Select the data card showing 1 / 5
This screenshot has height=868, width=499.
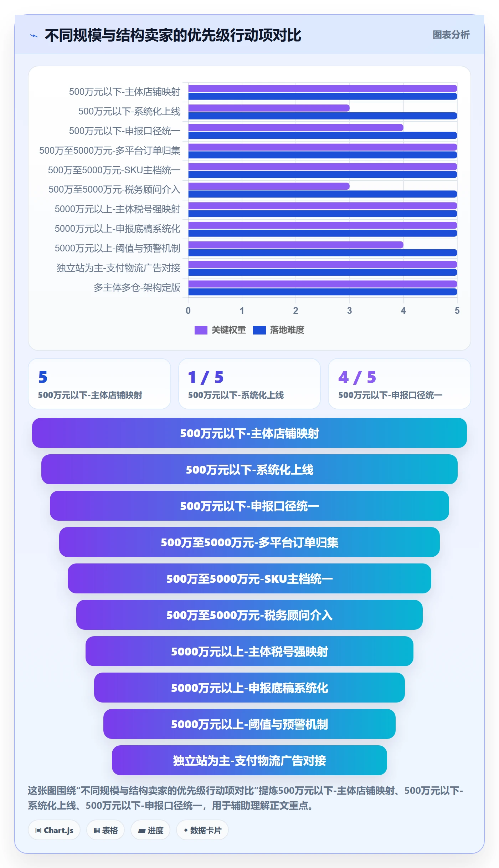pyautogui.click(x=249, y=384)
